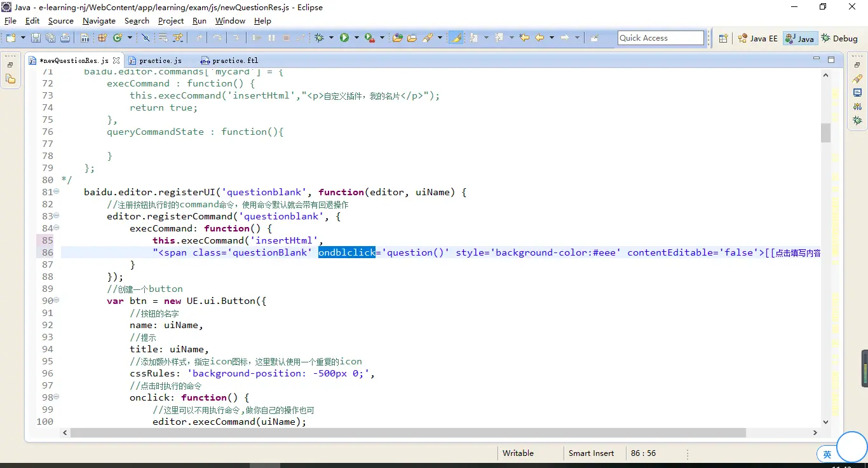Switch to the Debug perspective
The height and width of the screenshot is (468, 868).
click(x=839, y=38)
